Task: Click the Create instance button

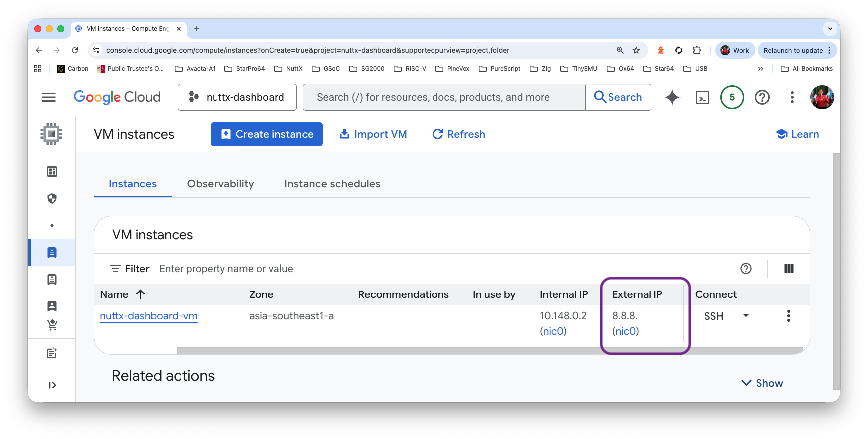Action: point(266,134)
